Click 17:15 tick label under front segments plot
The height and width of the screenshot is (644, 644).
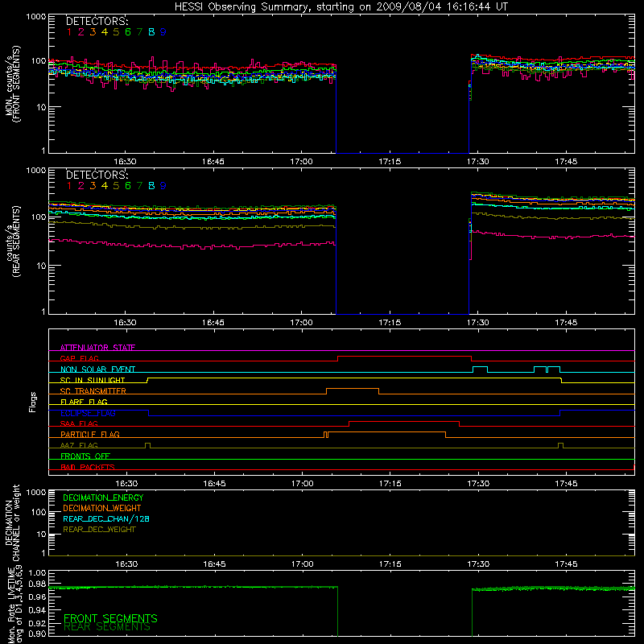[390, 162]
